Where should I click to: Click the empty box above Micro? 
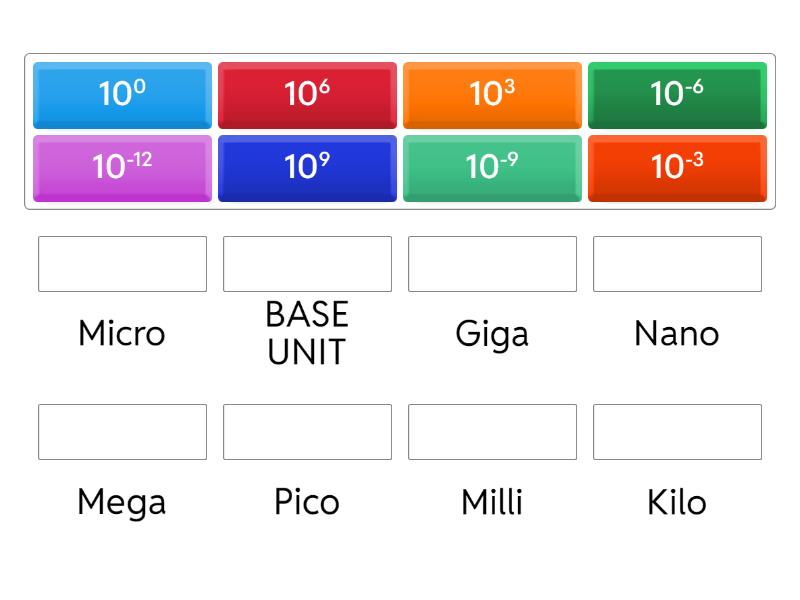point(122,264)
